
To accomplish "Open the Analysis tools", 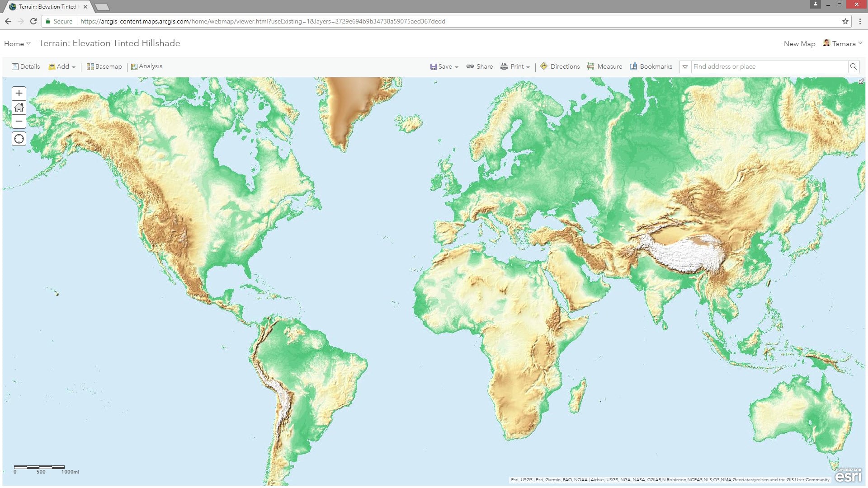I will click(x=146, y=66).
